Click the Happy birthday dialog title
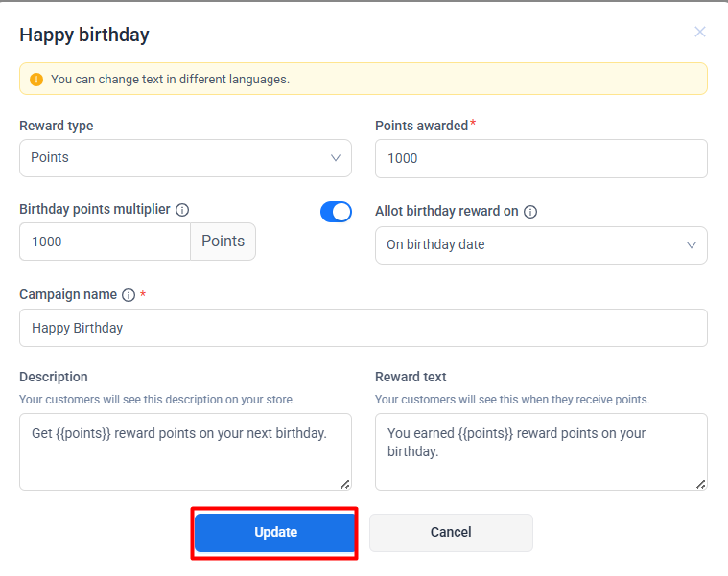Image resolution: width=728 pixels, height=576 pixels. coord(84,35)
